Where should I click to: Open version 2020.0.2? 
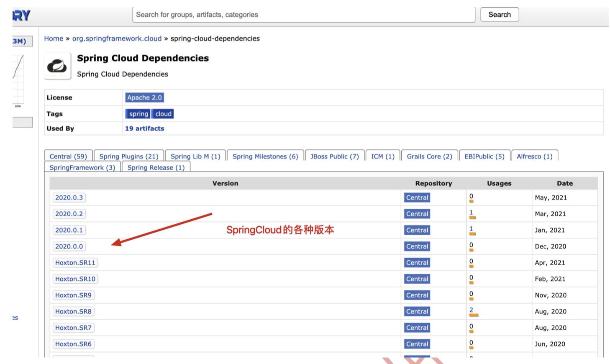tap(69, 214)
